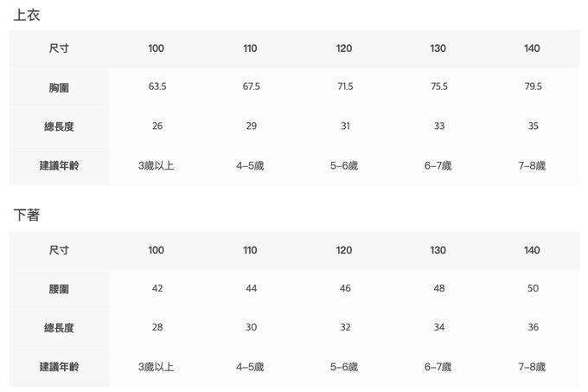Select top total length value 26

coord(157,126)
